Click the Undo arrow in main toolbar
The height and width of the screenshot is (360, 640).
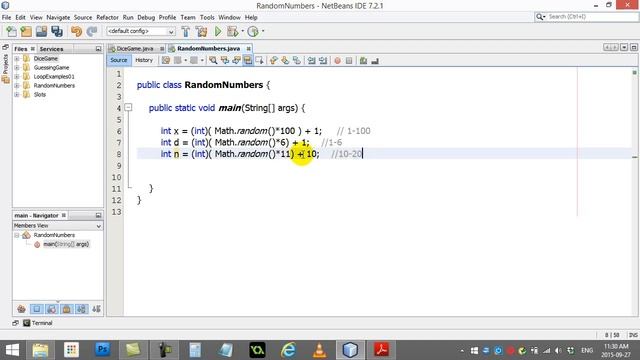coord(76,31)
